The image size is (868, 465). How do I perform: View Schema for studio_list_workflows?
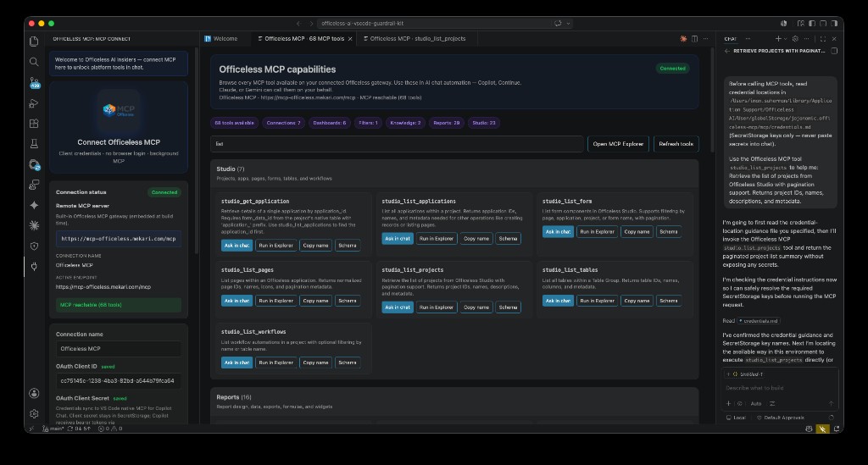pyautogui.click(x=348, y=363)
